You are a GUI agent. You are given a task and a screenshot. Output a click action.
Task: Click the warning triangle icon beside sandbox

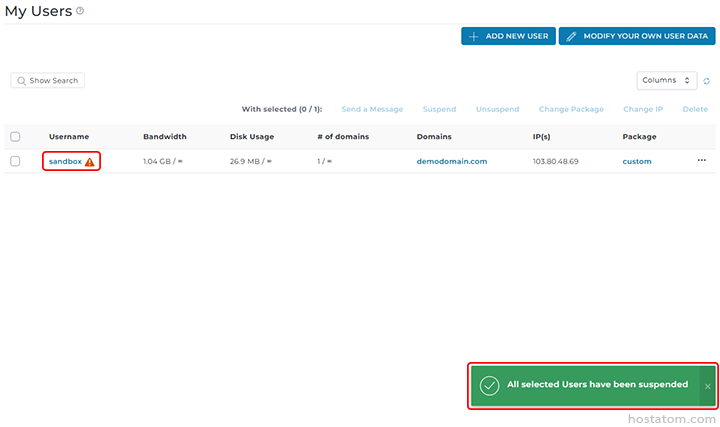click(x=90, y=162)
